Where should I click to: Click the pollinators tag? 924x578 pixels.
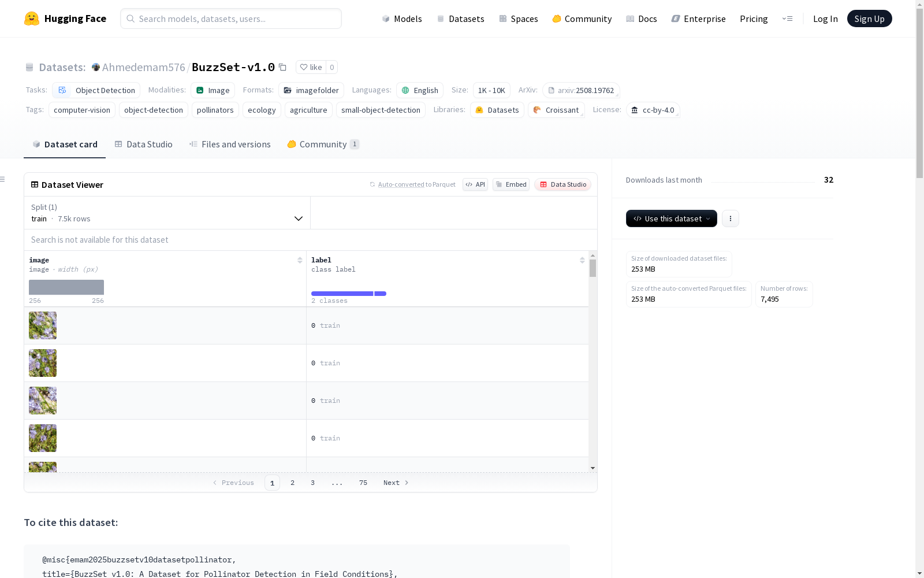coord(215,110)
